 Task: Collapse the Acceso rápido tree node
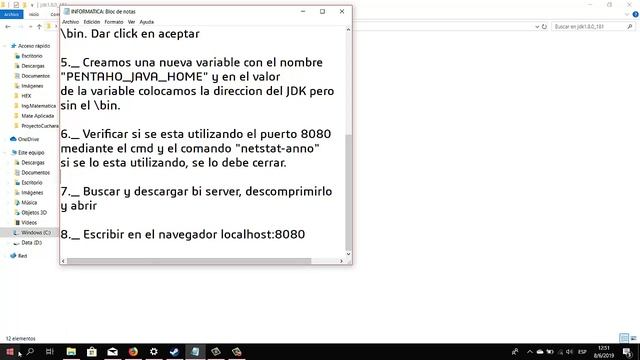(x=5, y=46)
